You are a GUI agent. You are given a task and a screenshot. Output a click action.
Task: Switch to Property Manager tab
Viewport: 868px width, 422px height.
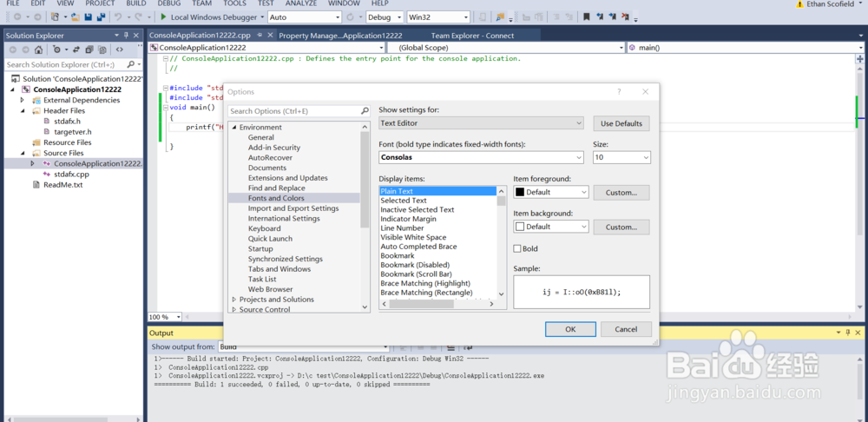(x=340, y=36)
